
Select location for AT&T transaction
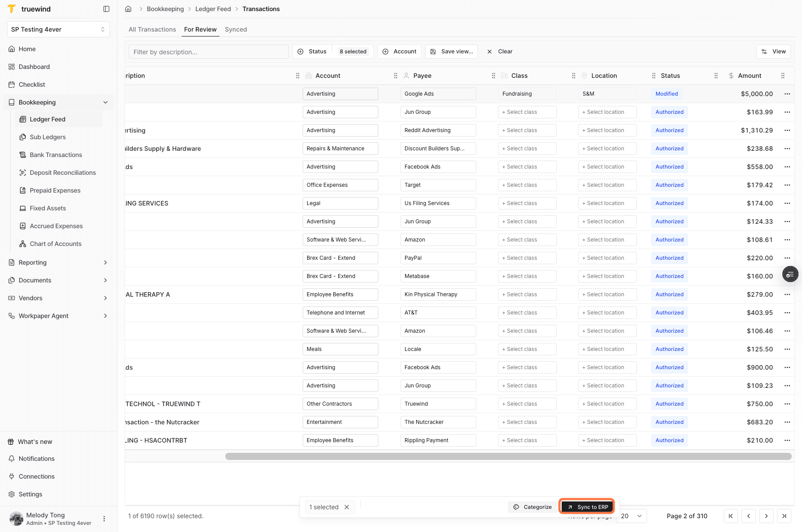click(608, 313)
